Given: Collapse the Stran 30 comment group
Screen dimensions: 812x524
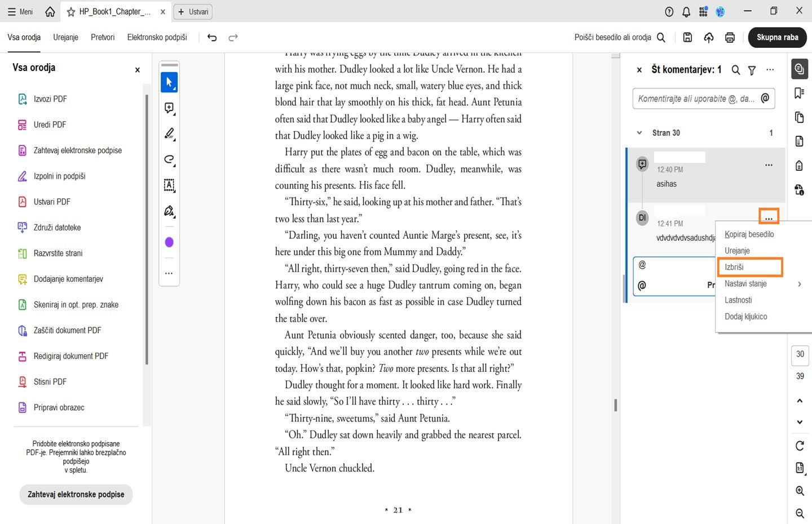Looking at the screenshot, I should (639, 133).
